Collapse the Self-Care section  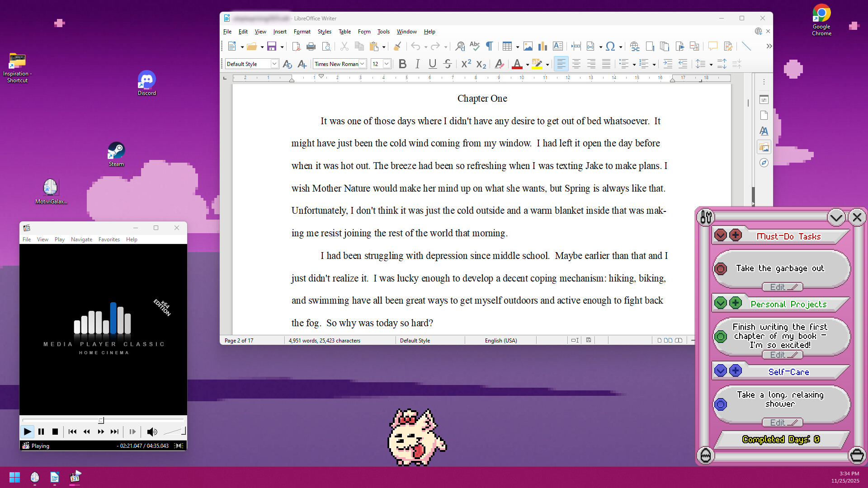(x=721, y=371)
